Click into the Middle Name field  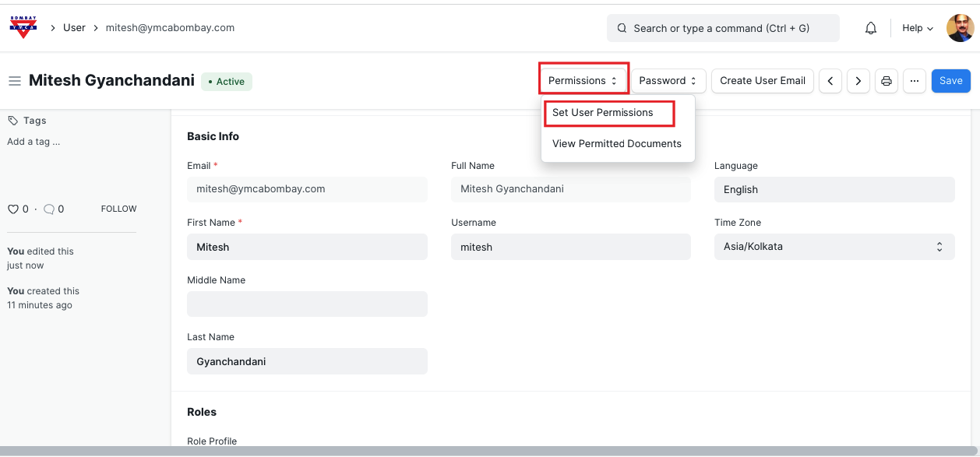(x=307, y=304)
